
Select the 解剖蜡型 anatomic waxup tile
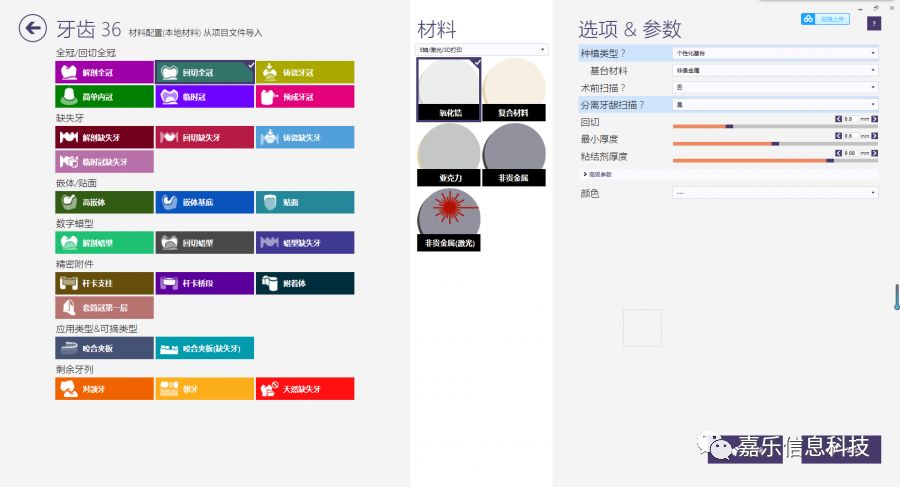click(104, 242)
